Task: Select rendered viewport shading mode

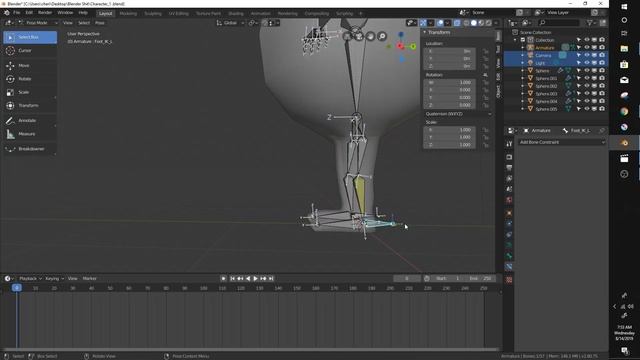Action: coord(489,23)
